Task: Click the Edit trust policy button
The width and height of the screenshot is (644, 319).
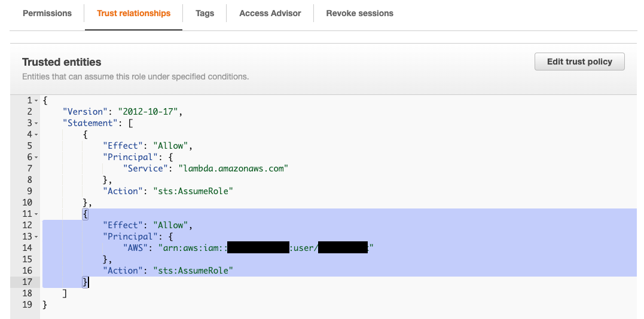Action: [x=579, y=62]
